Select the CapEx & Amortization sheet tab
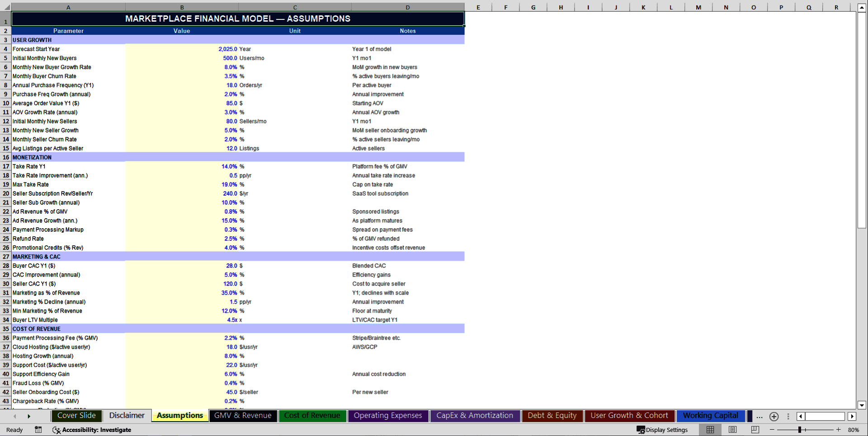 click(475, 416)
